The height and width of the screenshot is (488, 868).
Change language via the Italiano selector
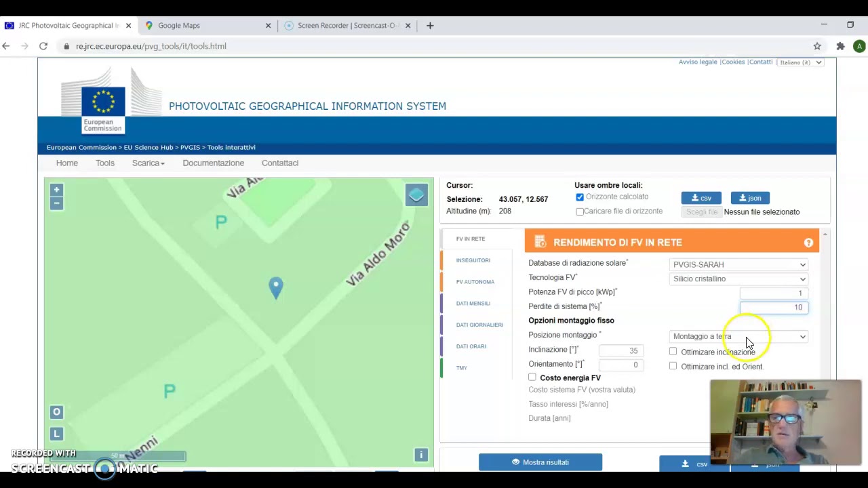[x=800, y=62]
